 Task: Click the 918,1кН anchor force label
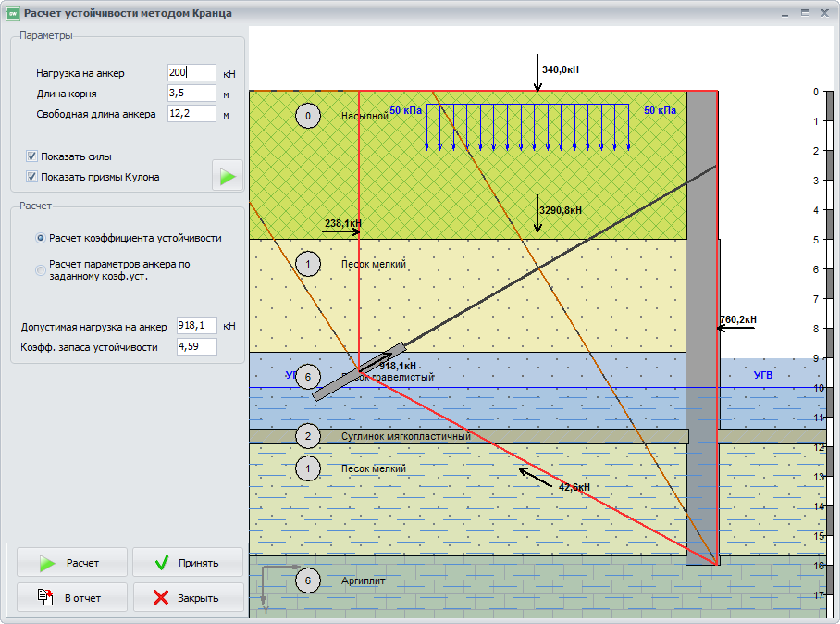(x=398, y=366)
